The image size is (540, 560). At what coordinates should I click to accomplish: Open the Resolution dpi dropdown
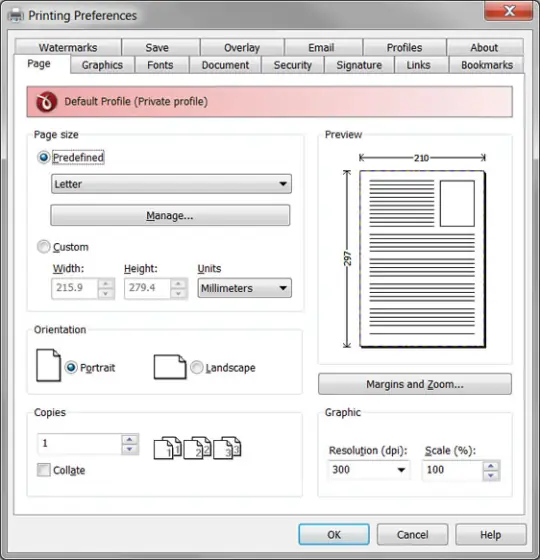[369, 470]
